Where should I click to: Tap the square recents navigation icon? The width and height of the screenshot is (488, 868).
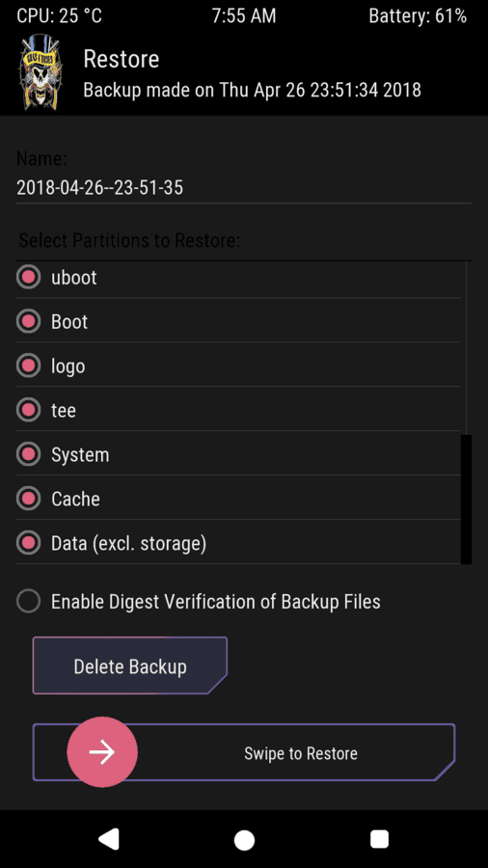pyautogui.click(x=380, y=839)
